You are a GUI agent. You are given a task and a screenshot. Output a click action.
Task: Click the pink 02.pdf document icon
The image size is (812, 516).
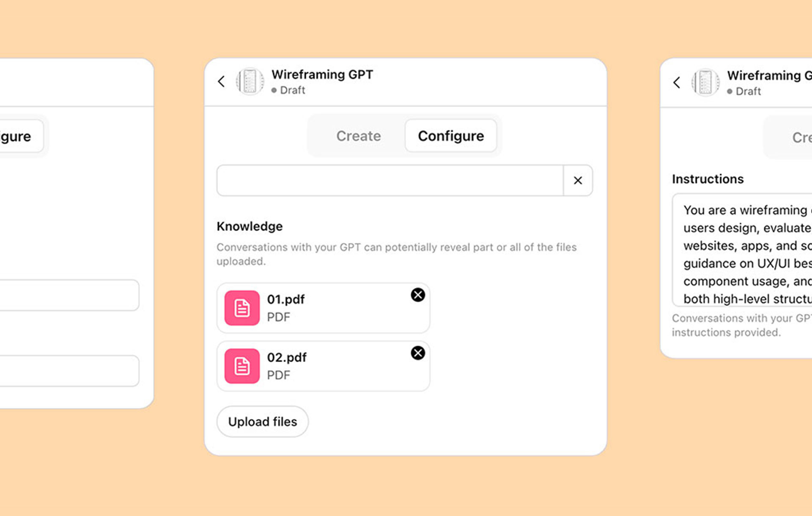242,366
